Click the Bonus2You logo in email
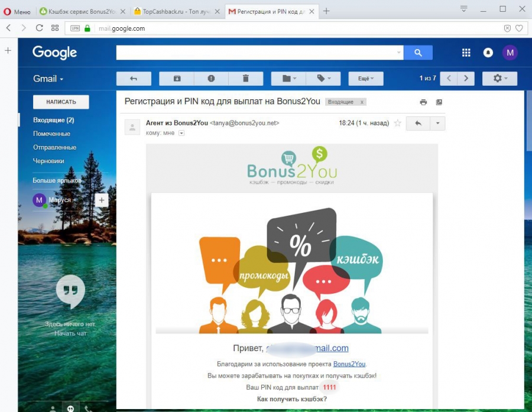 pyautogui.click(x=292, y=166)
